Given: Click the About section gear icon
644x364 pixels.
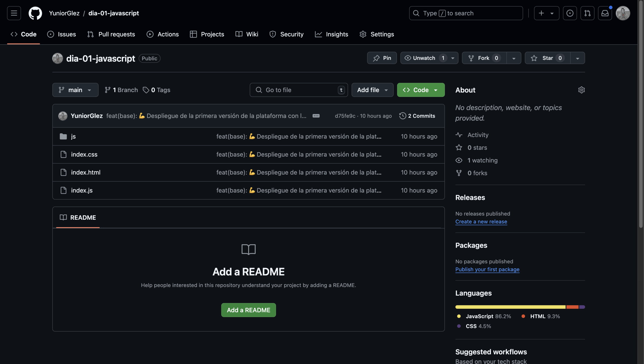Looking at the screenshot, I should [x=581, y=90].
